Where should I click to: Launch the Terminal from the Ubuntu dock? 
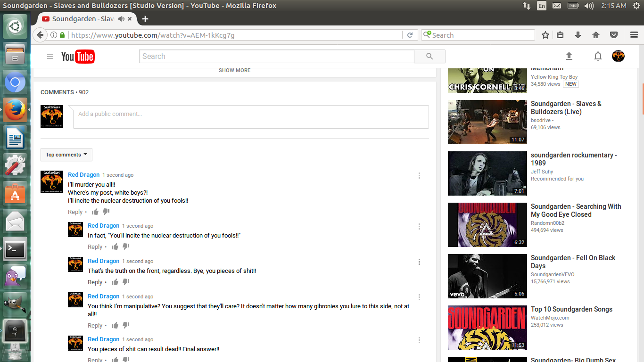coord(15,248)
